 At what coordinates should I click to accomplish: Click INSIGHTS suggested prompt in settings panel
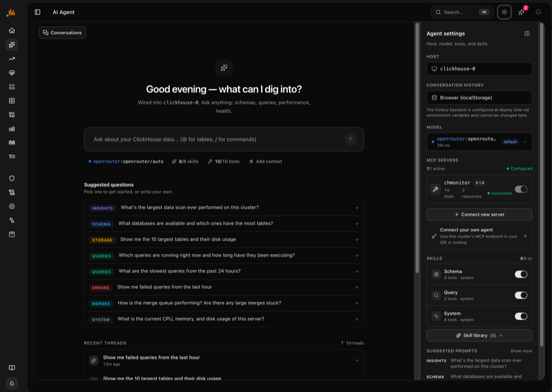479,363
